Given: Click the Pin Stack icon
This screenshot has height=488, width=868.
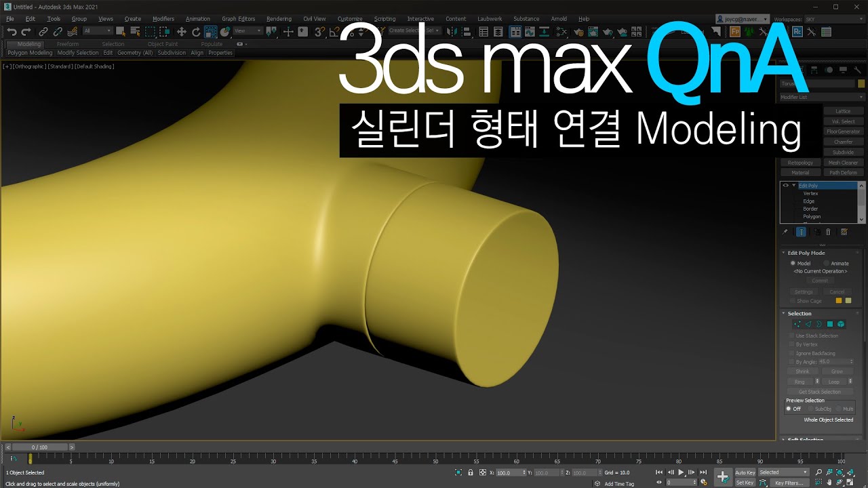Looking at the screenshot, I should pos(785,232).
